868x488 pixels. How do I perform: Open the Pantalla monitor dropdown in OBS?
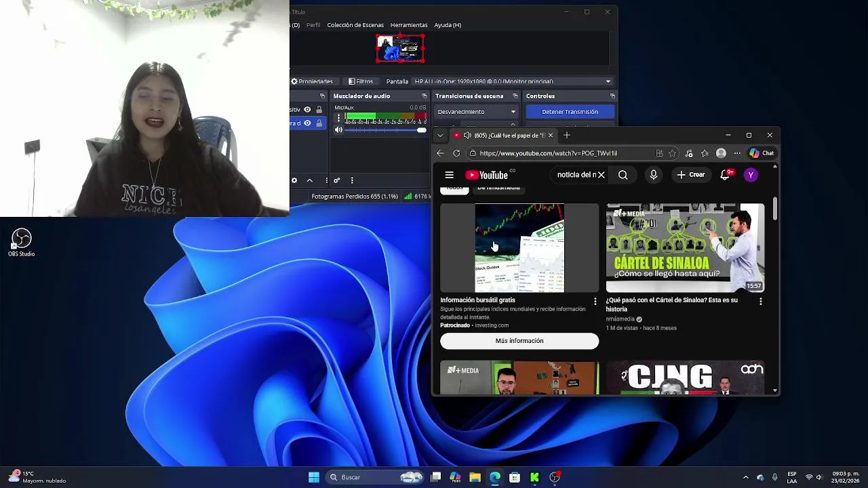(x=513, y=81)
